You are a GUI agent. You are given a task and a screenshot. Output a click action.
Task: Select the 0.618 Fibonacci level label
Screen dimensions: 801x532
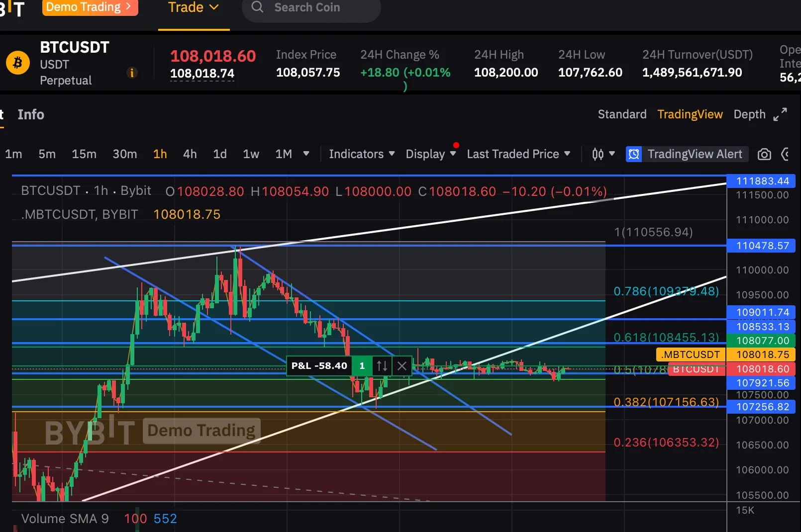(x=666, y=338)
